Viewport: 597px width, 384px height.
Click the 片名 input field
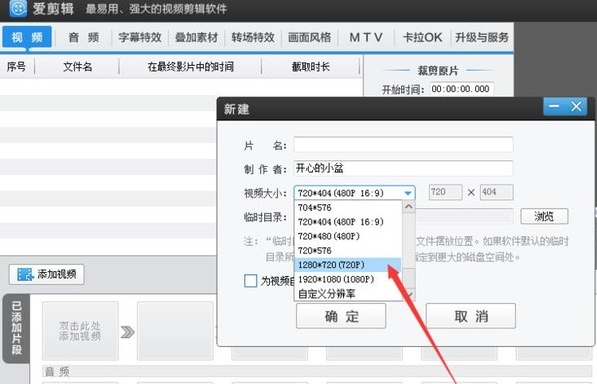tap(403, 145)
